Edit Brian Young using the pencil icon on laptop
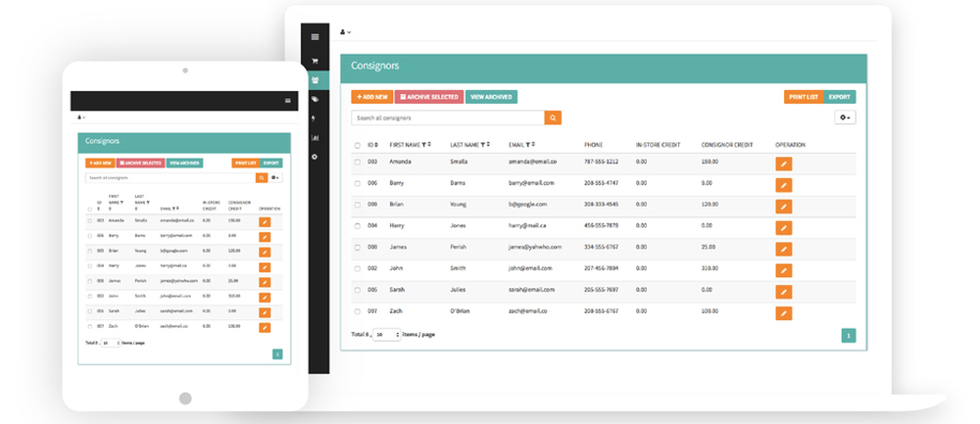 click(783, 206)
